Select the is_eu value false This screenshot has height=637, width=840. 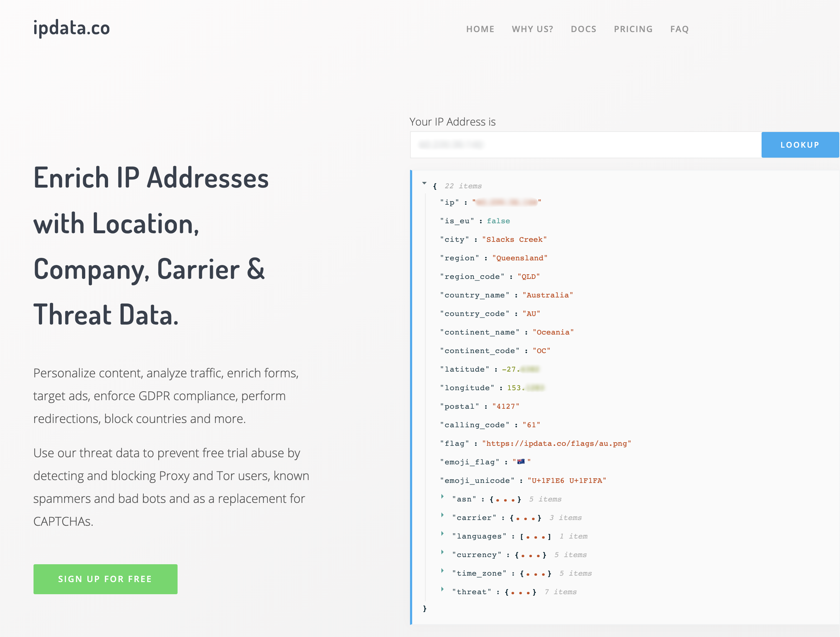498,221
